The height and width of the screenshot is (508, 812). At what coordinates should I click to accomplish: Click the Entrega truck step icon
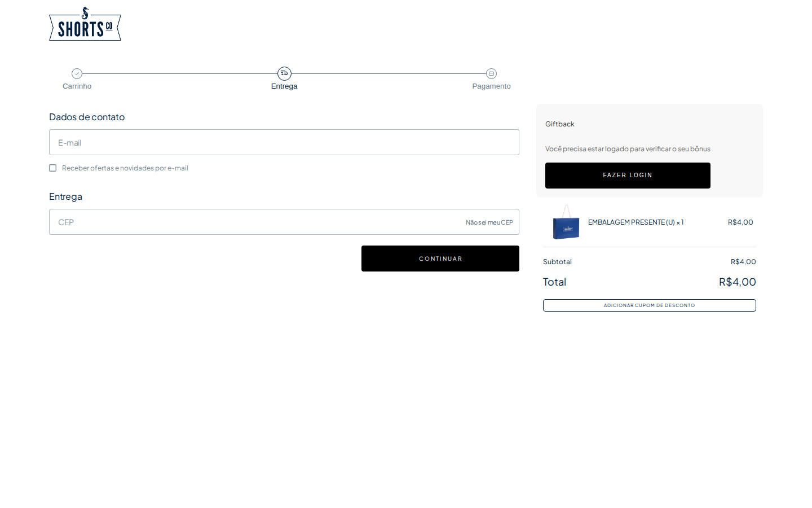tap(284, 73)
